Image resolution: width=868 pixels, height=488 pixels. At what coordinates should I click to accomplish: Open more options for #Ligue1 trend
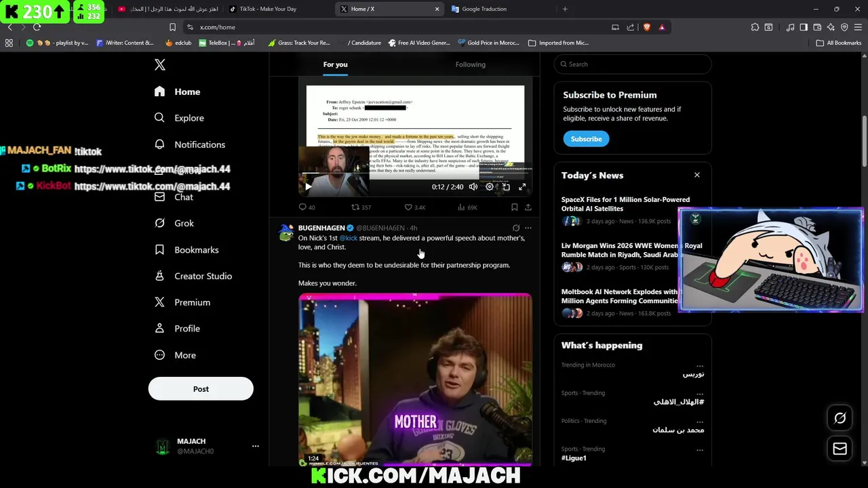700,449
